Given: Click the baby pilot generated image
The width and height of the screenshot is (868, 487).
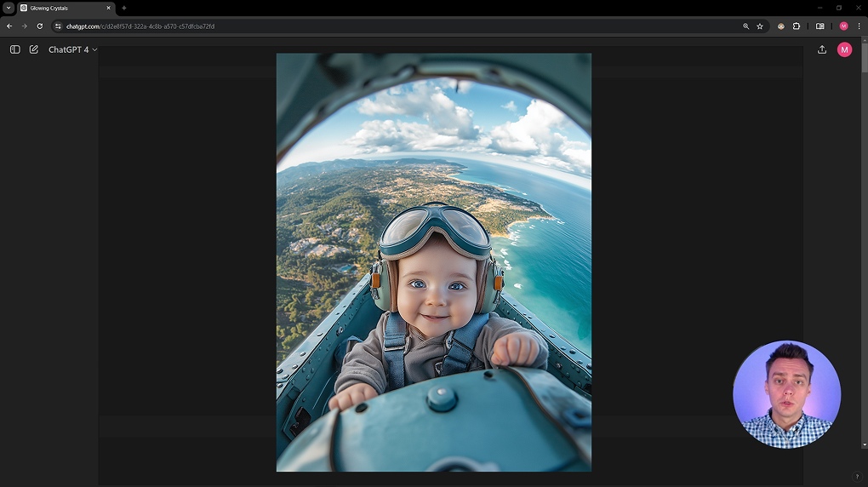Looking at the screenshot, I should pos(434,262).
